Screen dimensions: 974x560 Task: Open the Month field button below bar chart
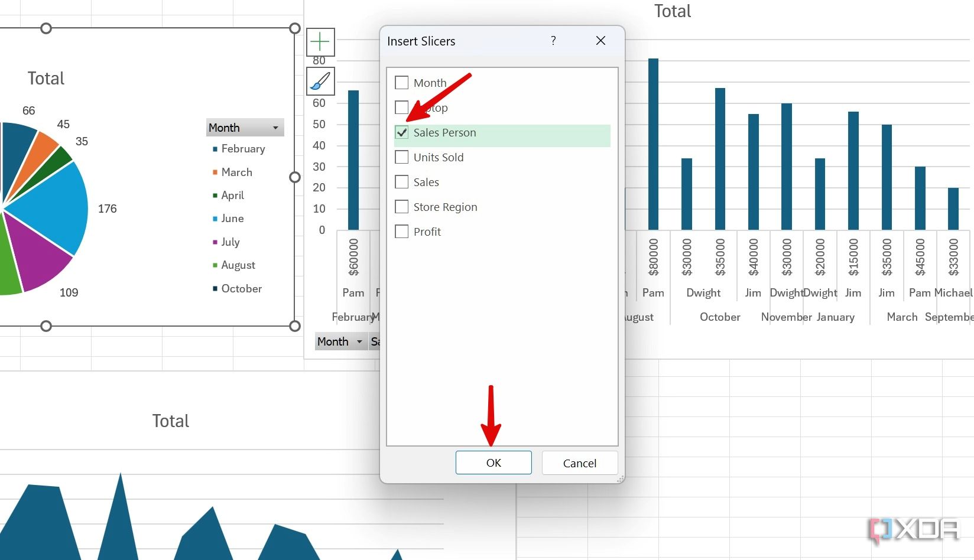[x=341, y=341]
